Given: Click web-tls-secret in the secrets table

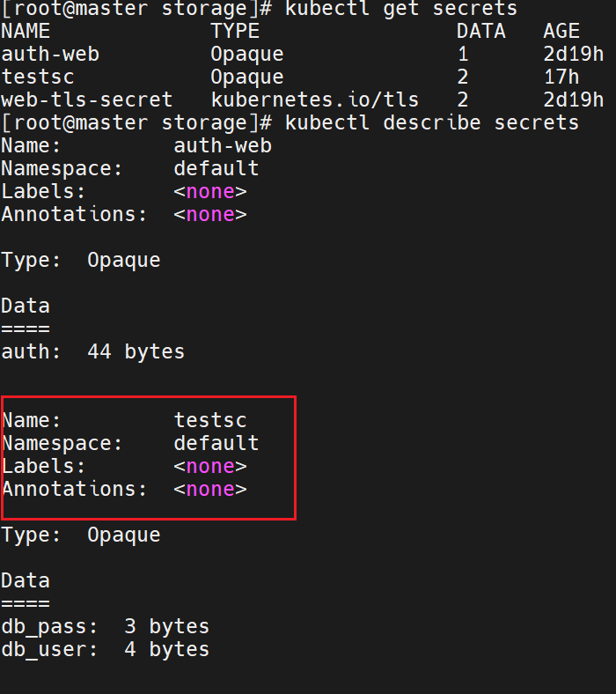Looking at the screenshot, I should click(86, 100).
